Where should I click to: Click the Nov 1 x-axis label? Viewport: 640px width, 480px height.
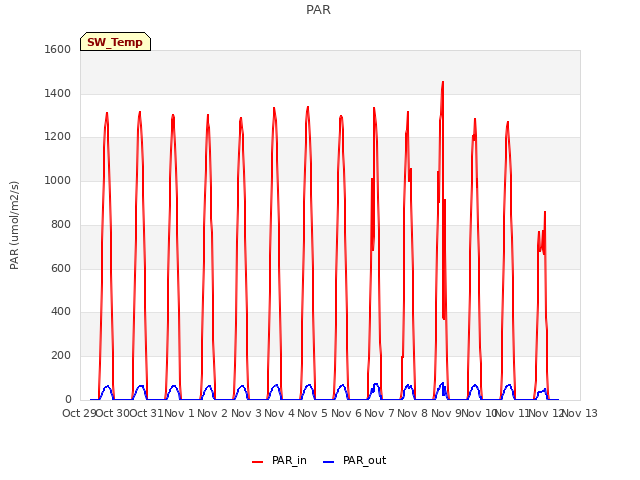[x=180, y=413]
